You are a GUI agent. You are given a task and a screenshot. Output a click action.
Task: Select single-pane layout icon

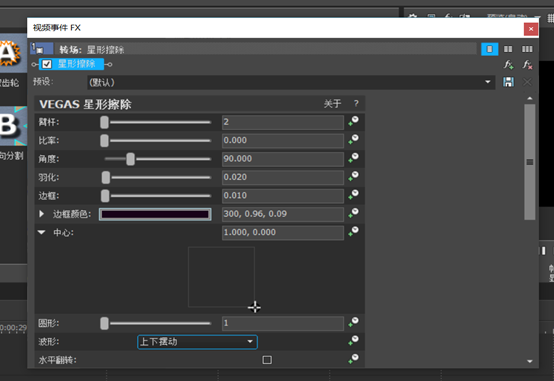tap(490, 49)
